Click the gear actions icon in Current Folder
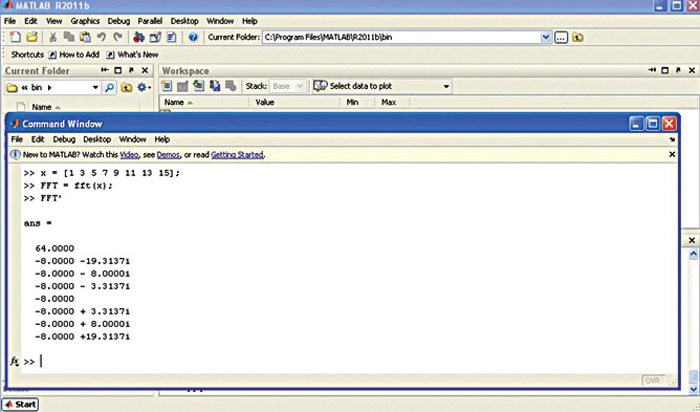This screenshot has width=700, height=412. tap(142, 88)
